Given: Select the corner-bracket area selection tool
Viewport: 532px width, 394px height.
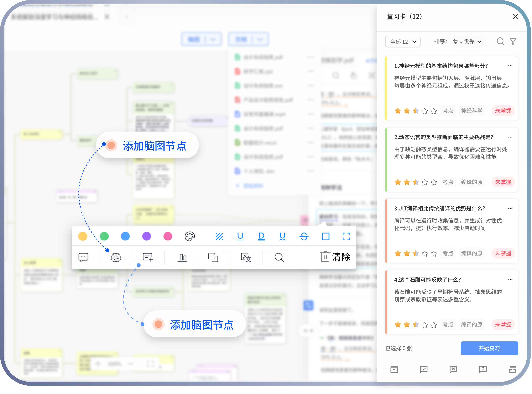Looking at the screenshot, I should 346,237.
